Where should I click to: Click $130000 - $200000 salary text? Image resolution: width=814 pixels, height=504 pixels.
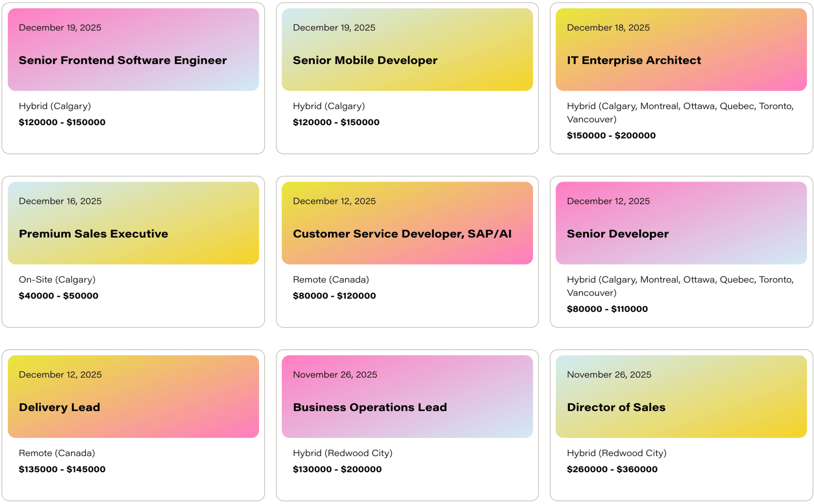coord(337,469)
